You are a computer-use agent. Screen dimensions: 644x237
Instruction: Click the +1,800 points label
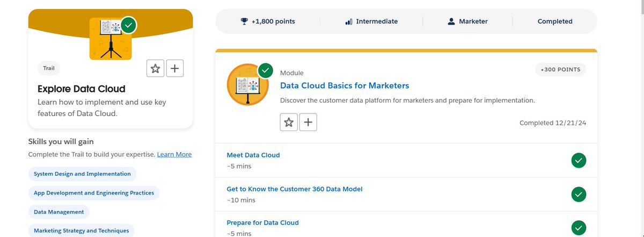[273, 21]
